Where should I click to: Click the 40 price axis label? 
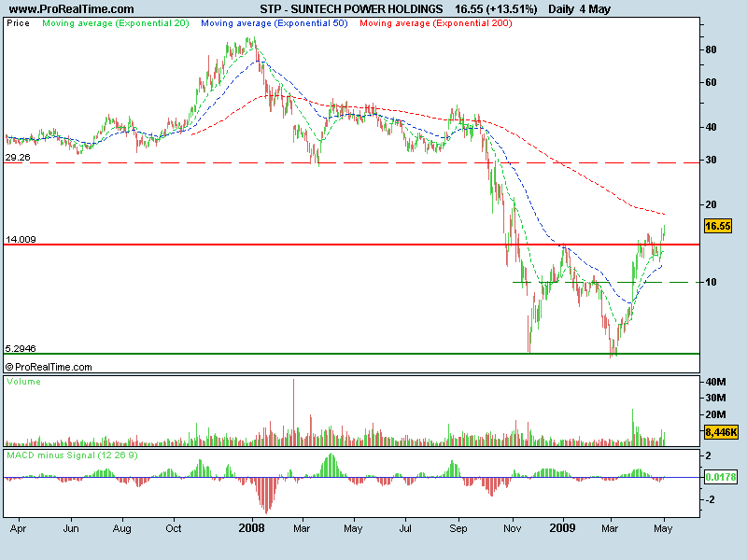coord(711,127)
